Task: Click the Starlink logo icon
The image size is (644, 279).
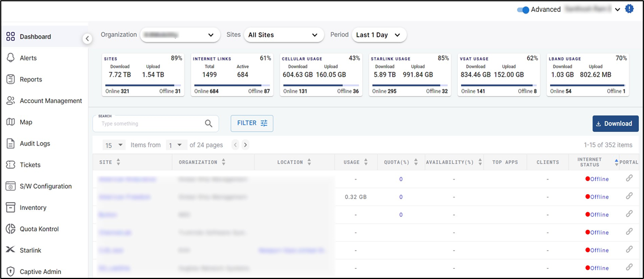Action: point(10,250)
